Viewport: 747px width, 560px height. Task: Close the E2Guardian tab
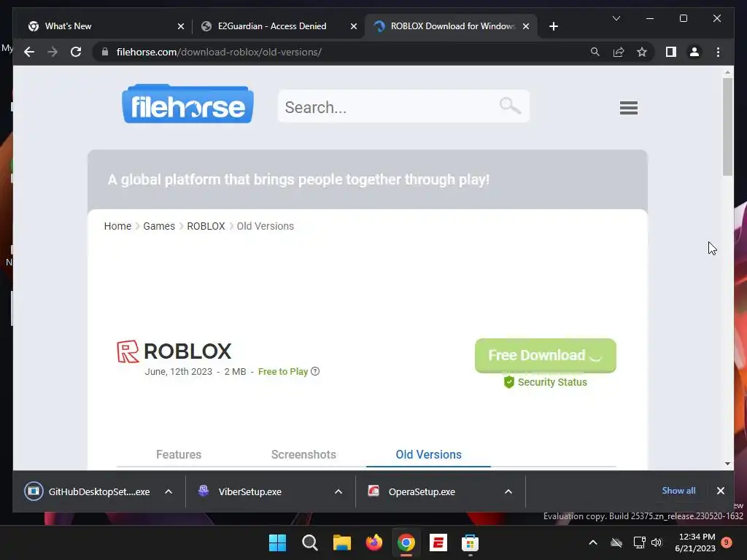point(354,26)
